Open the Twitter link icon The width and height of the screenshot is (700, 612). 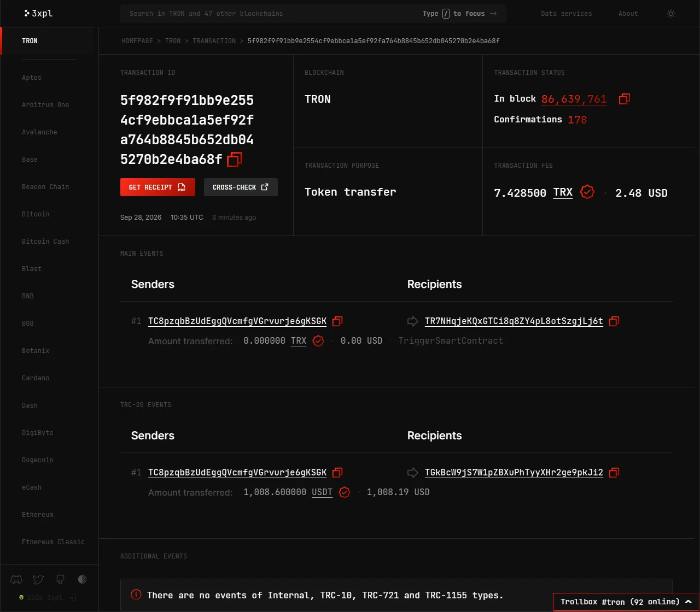pyautogui.click(x=38, y=579)
